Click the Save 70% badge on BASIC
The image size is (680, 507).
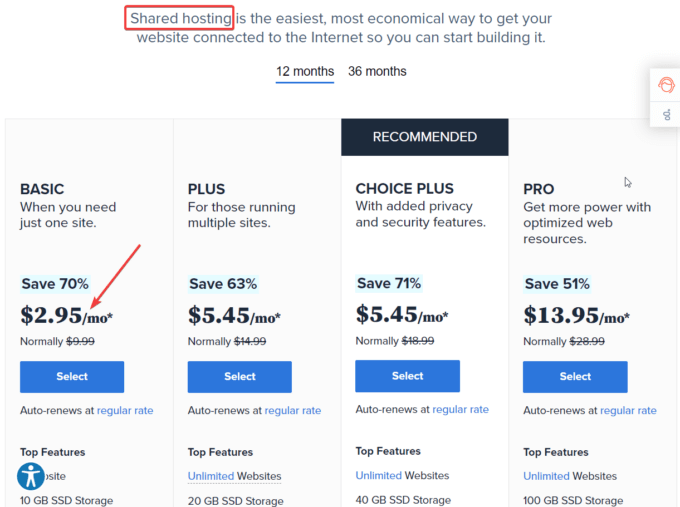click(x=55, y=284)
